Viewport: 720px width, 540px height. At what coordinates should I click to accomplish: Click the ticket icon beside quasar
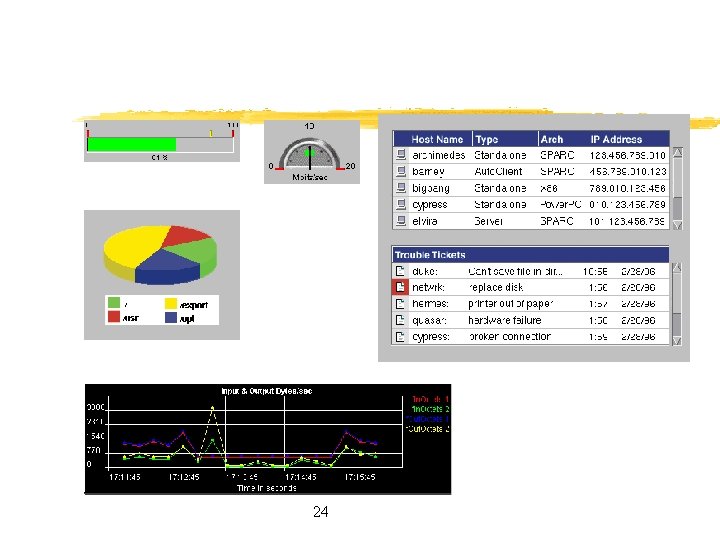[400, 320]
